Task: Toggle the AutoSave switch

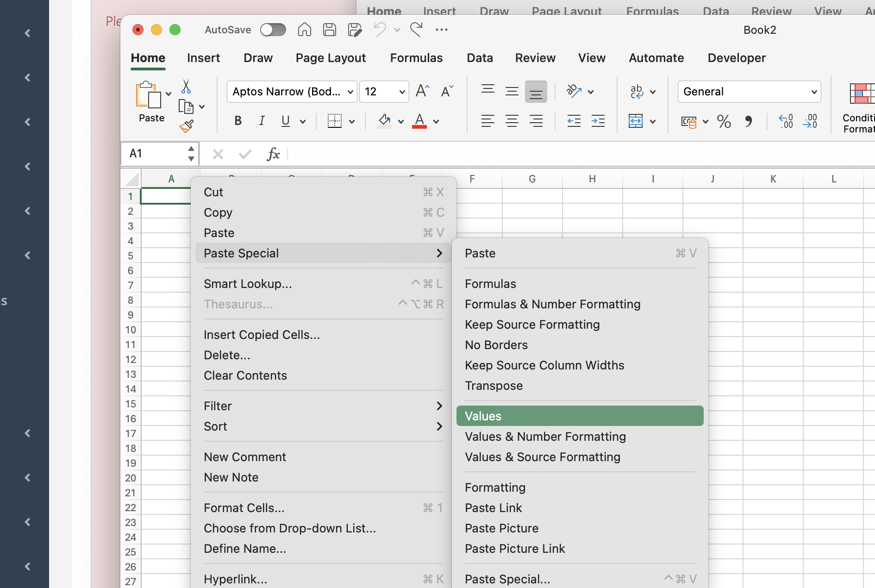Action: pos(273,30)
